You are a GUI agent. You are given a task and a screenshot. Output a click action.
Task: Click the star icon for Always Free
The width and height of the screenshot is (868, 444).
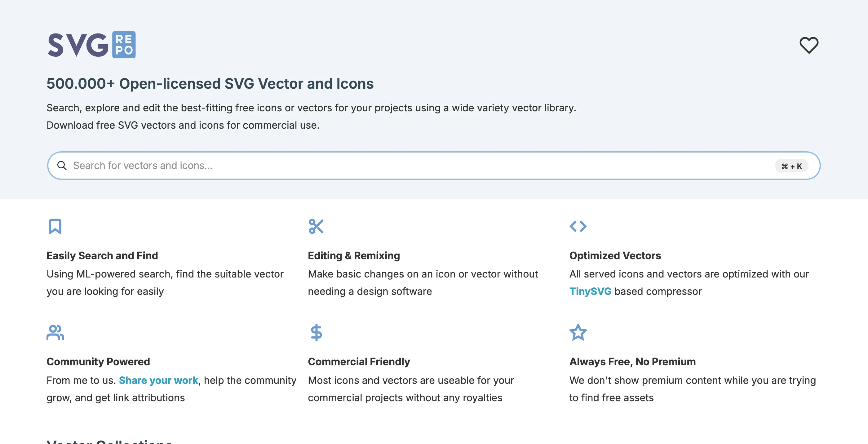pos(578,332)
